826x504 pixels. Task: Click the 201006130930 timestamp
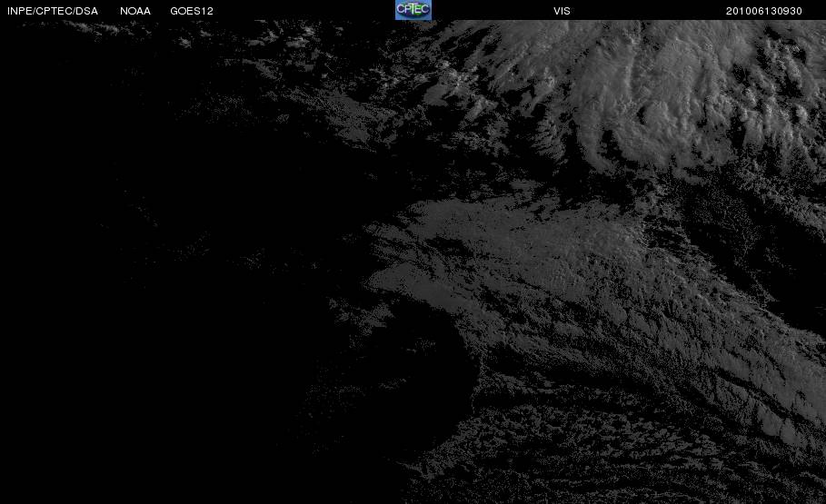pos(764,11)
